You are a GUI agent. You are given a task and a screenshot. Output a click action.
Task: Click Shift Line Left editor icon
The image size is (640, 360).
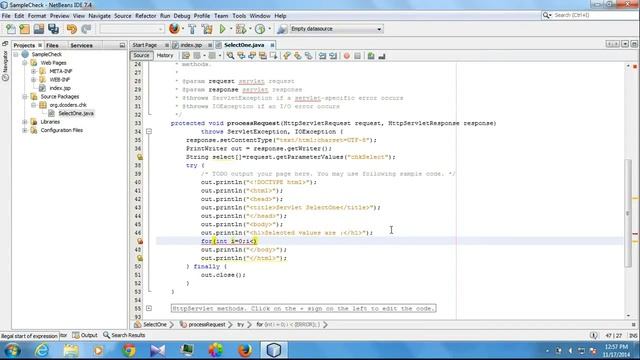tap(322, 56)
